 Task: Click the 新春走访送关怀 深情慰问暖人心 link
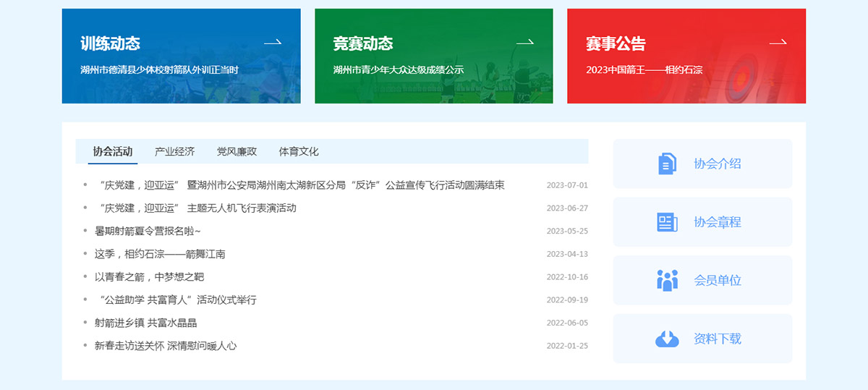pos(166,346)
